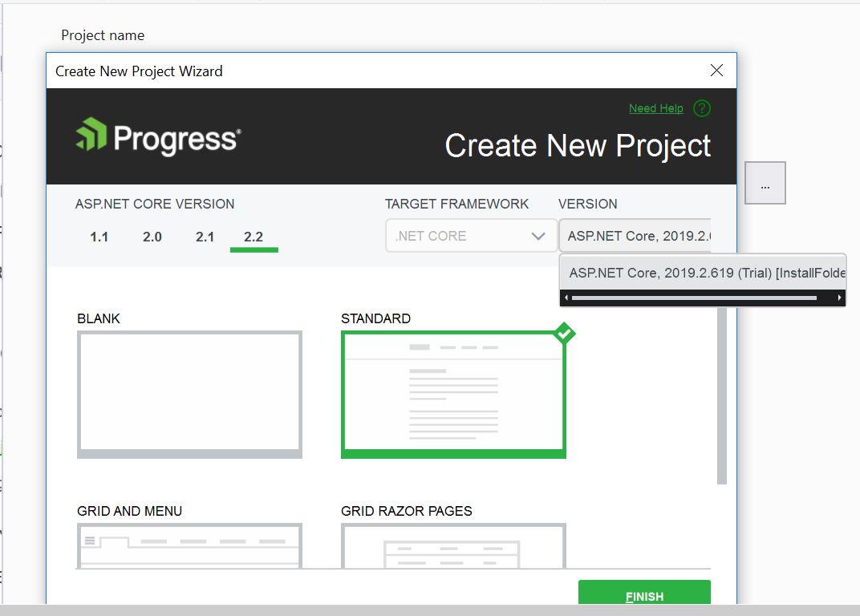Screen dimensions: 860x616
Task: Open the Version combo box
Action: (635, 236)
